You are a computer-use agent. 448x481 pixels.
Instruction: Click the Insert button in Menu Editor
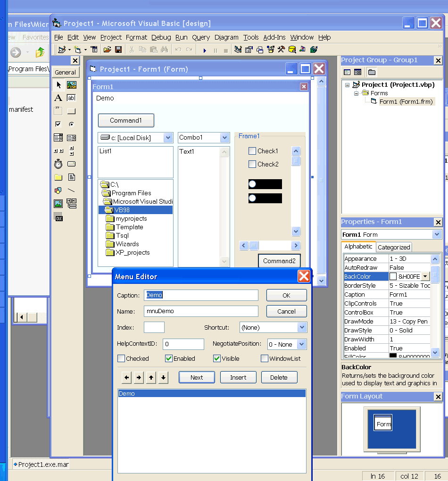coord(238,377)
